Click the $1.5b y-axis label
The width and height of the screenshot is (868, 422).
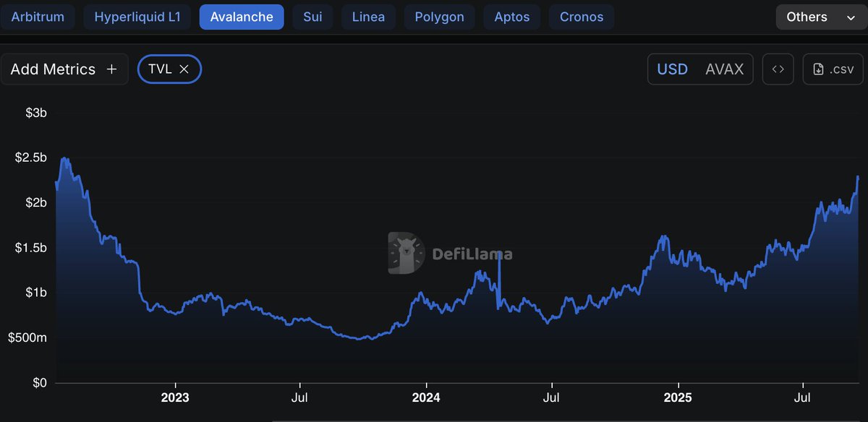[30, 248]
